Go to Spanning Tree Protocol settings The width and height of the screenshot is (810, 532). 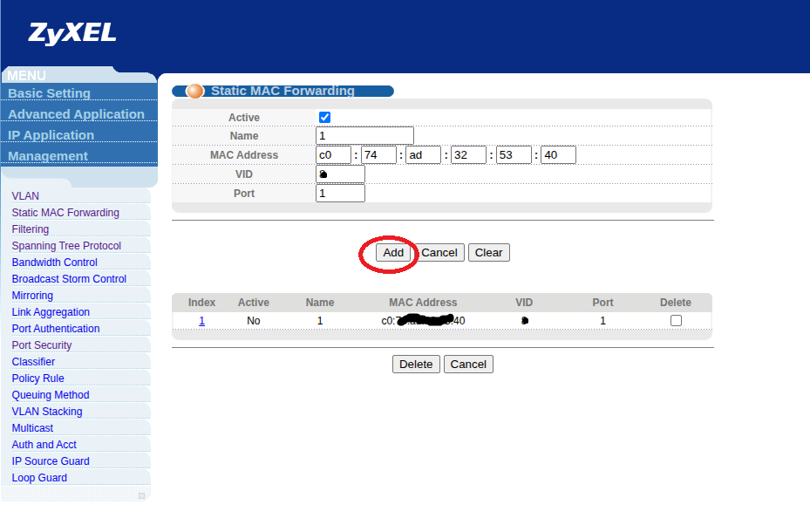(66, 246)
